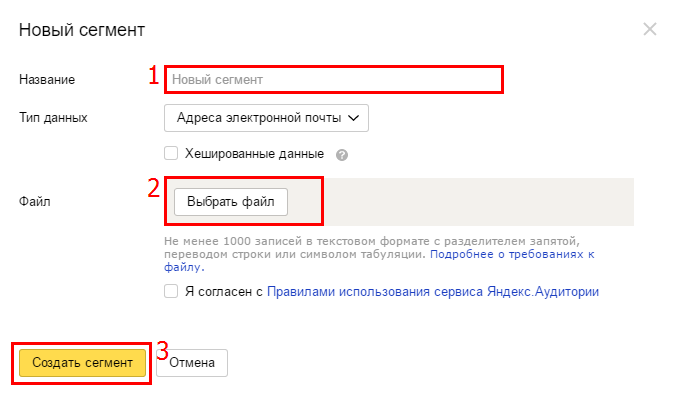Click the empty gray file upload area
Screen dimensions: 679x397
(479, 202)
